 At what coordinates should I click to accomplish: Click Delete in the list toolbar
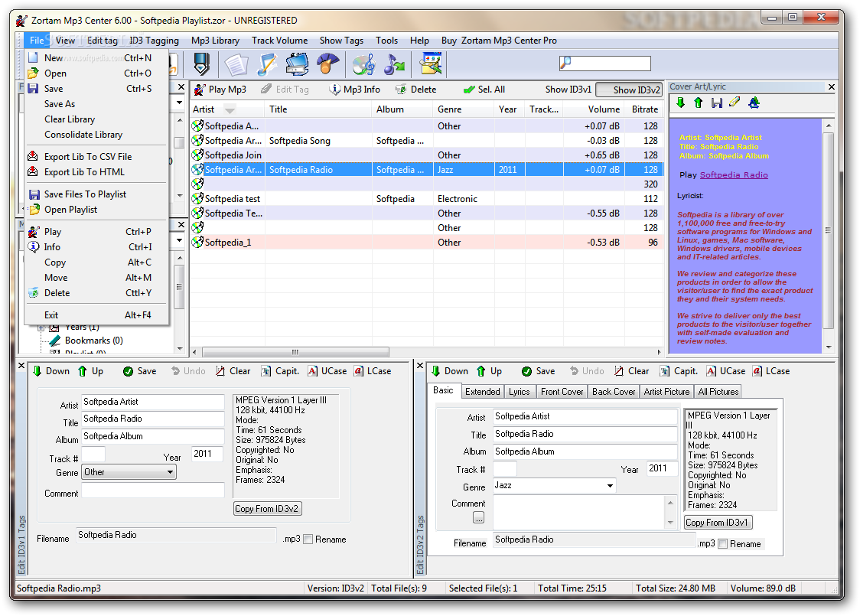[415, 90]
